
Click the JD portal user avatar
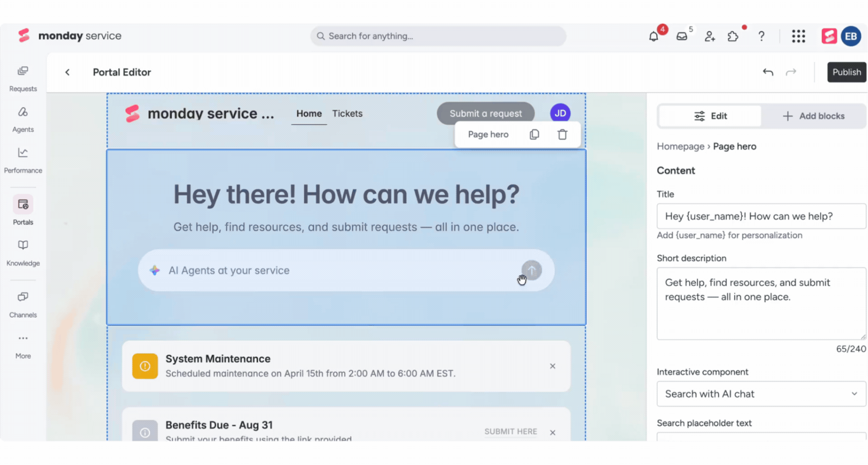click(x=560, y=114)
